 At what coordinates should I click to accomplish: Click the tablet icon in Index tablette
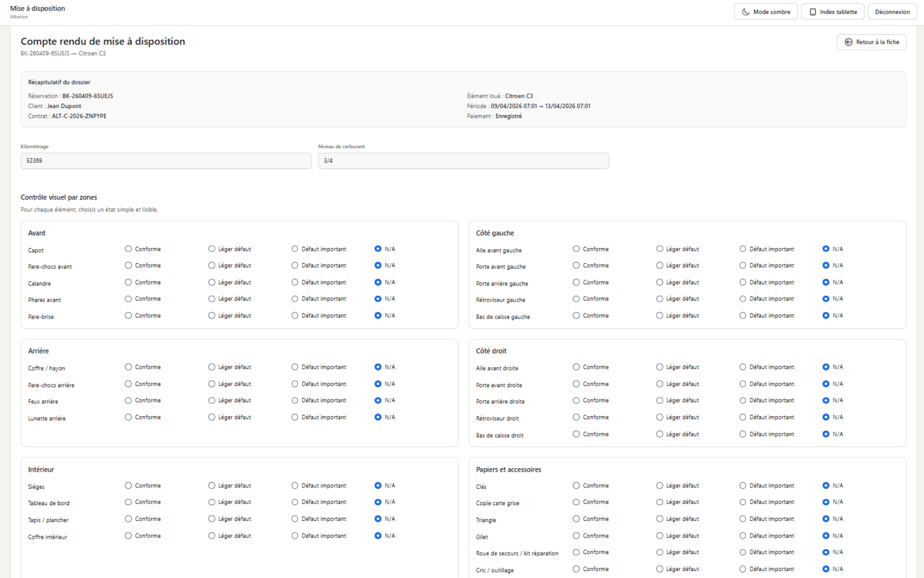click(813, 12)
